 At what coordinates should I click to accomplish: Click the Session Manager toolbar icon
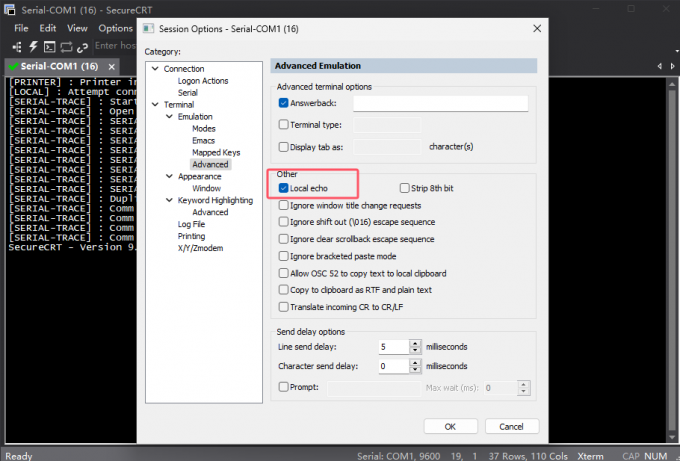tap(17, 47)
